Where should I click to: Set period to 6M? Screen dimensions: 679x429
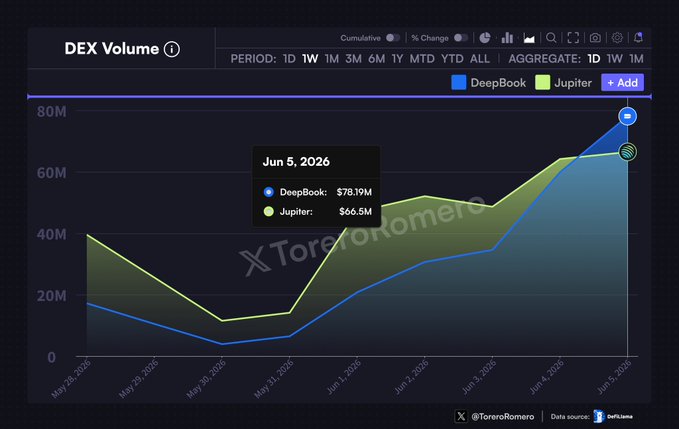coord(376,58)
